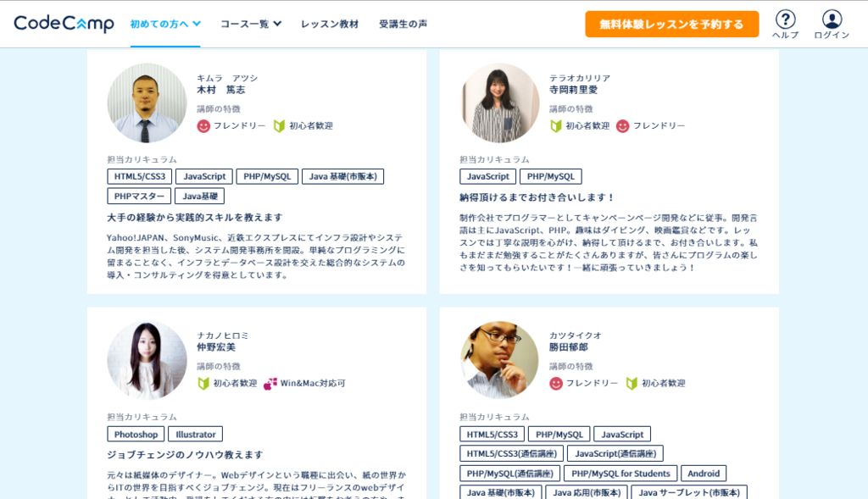Screen dimensions: 868x499
Task: Select PHP/MySQL tag on 勝田郁郎's card
Action: click(x=559, y=435)
